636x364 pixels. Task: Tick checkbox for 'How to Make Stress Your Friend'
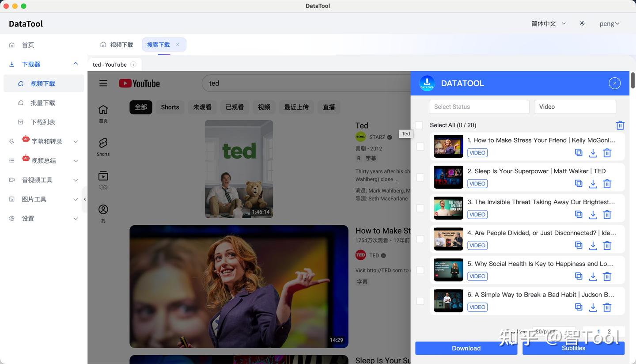pos(420,147)
